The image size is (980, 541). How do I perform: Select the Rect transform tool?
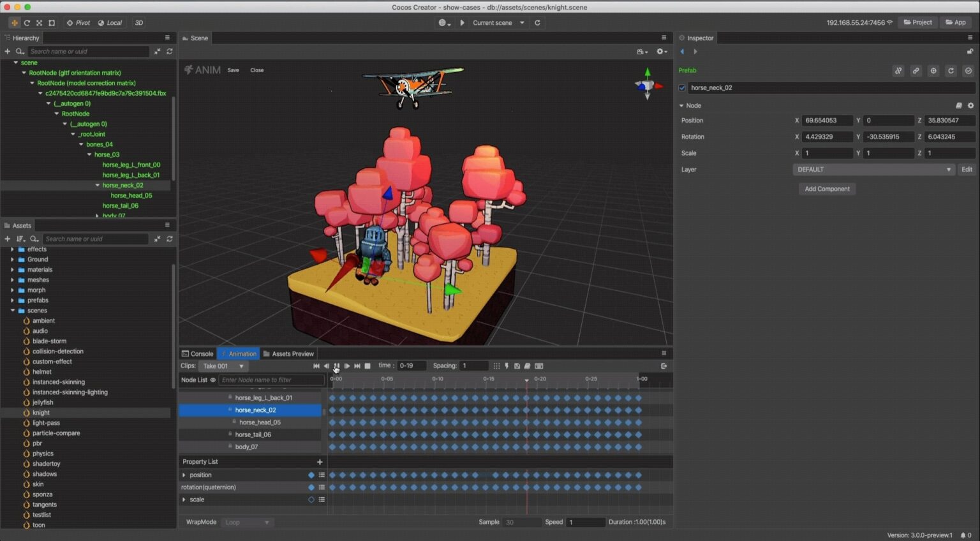click(52, 22)
